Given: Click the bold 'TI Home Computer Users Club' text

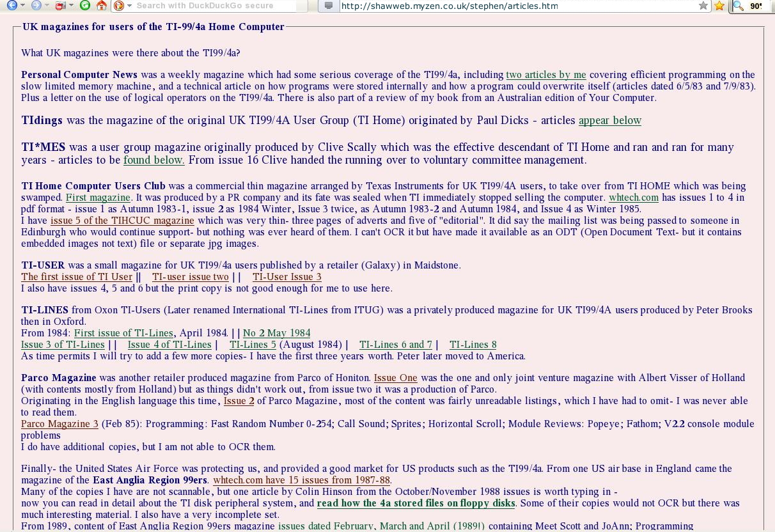Looking at the screenshot, I should [93, 186].
